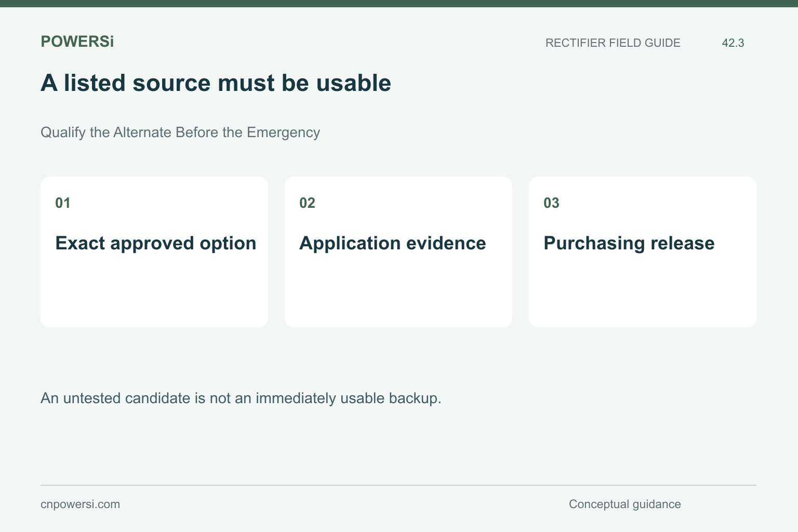Click the POWERSi brand logo text

(x=77, y=42)
